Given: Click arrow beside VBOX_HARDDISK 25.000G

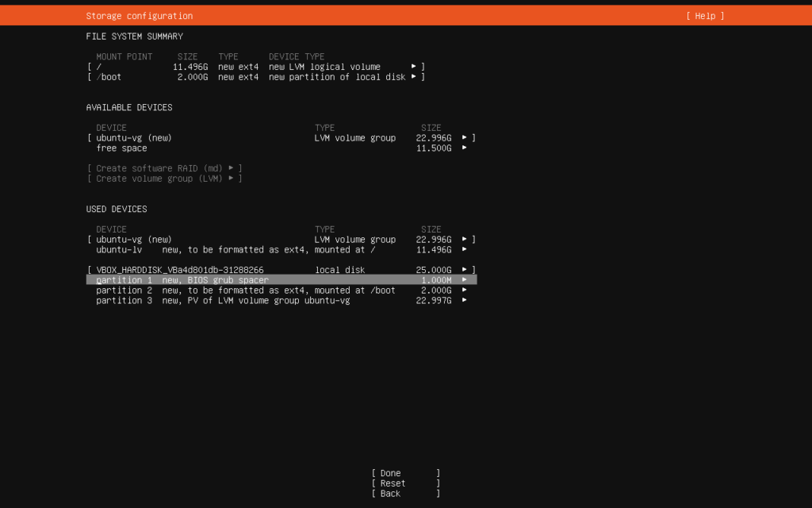Looking at the screenshot, I should pyautogui.click(x=465, y=270).
